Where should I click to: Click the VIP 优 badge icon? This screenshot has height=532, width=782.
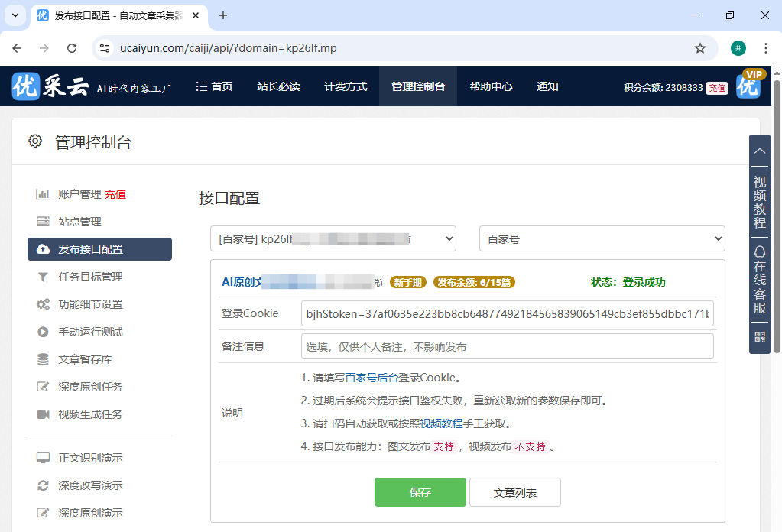748,86
